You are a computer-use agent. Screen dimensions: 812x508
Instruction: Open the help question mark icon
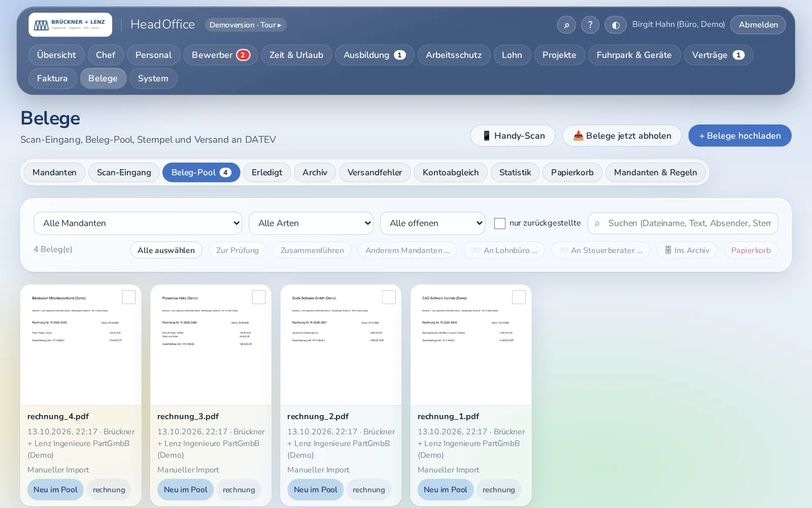pos(590,25)
